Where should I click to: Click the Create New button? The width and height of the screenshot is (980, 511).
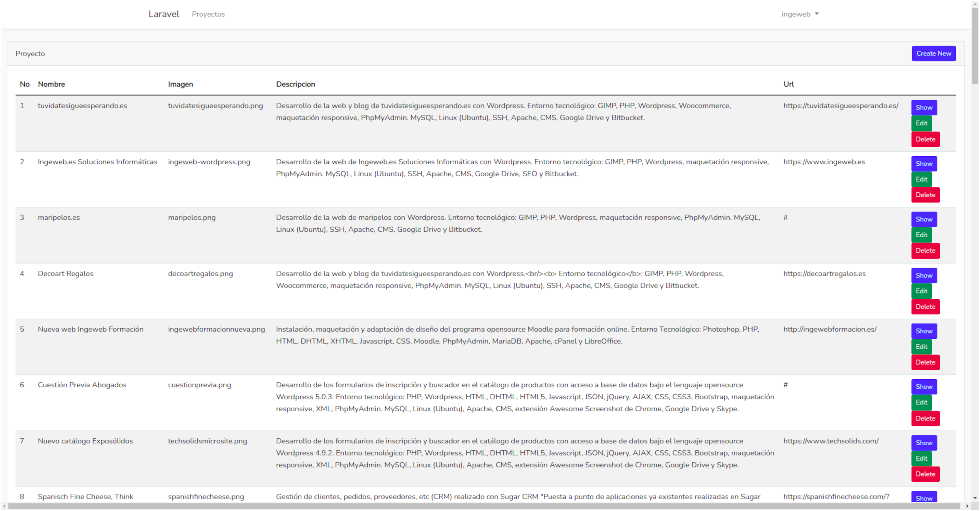[x=934, y=54]
